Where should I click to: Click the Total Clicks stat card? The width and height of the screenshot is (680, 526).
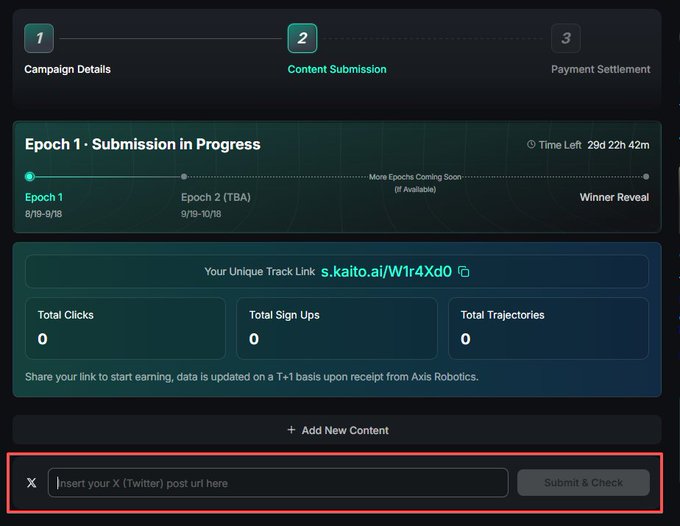[x=125, y=328]
